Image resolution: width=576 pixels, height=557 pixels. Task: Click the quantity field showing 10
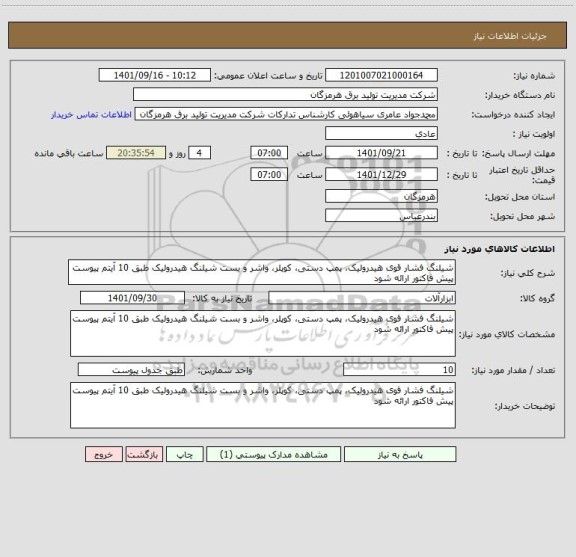[399, 370]
